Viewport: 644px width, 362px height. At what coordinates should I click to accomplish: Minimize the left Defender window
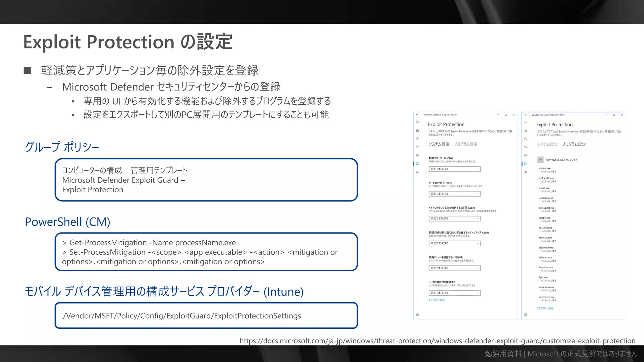pos(498,115)
